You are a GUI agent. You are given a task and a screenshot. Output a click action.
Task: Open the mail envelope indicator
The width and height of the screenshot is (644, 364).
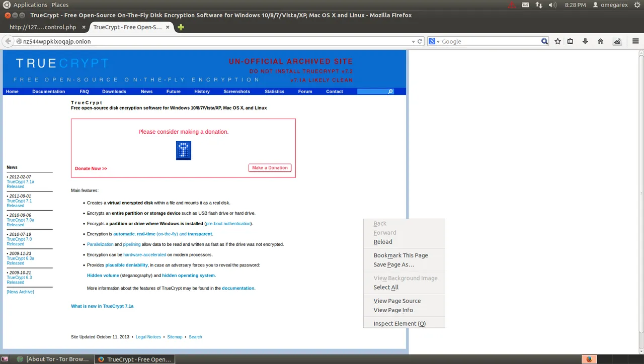tap(525, 5)
